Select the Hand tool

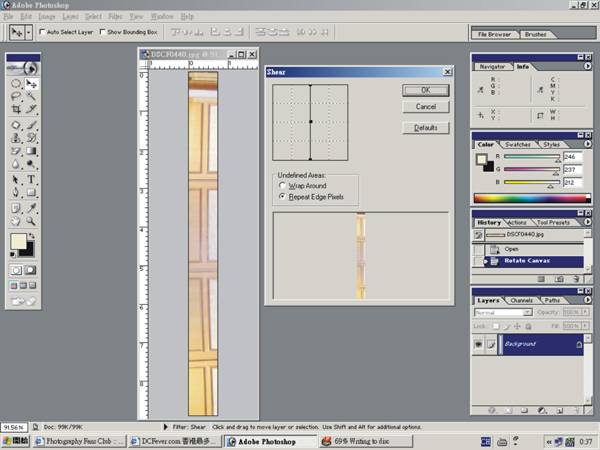(16, 220)
